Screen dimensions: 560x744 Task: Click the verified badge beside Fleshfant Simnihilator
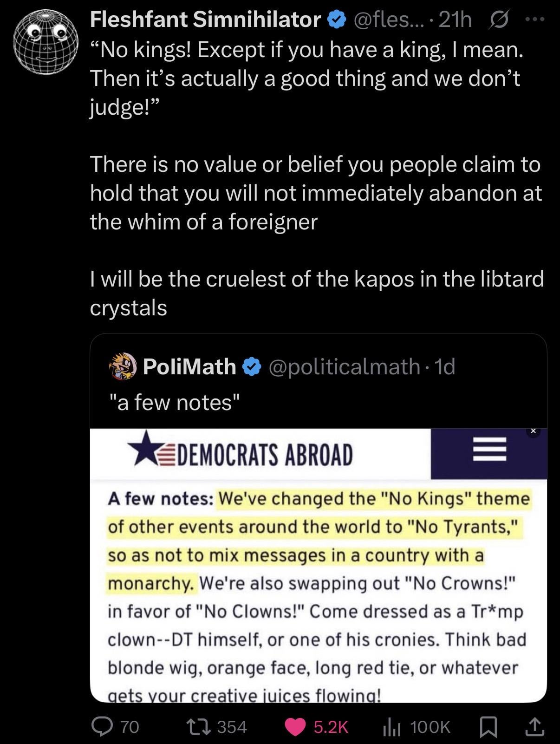point(336,20)
